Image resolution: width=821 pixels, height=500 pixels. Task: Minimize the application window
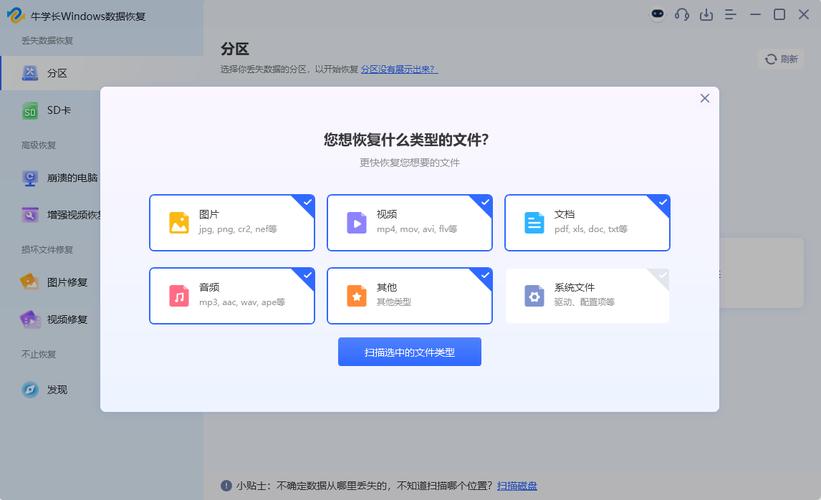coord(755,15)
